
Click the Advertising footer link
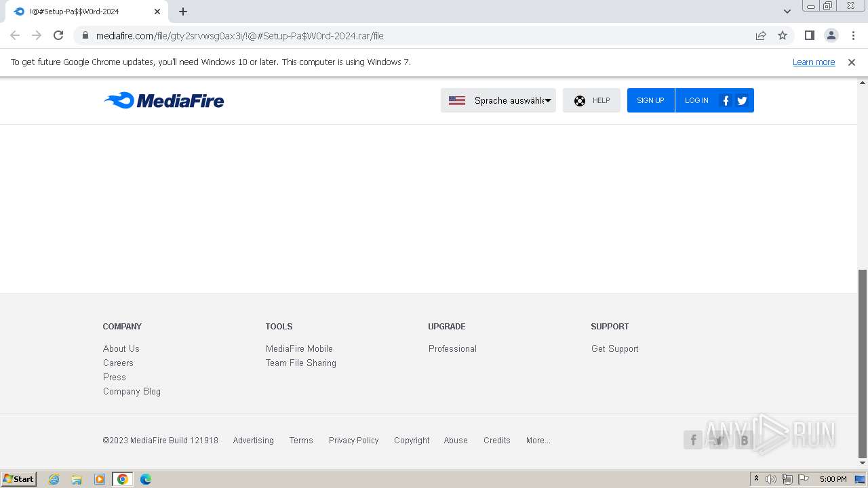(254, 440)
